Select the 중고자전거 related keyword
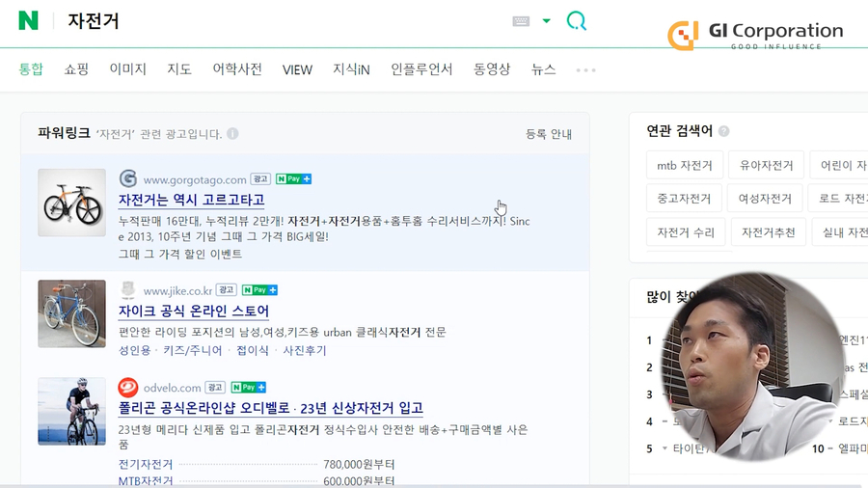This screenshot has width=868, height=488. [x=684, y=198]
